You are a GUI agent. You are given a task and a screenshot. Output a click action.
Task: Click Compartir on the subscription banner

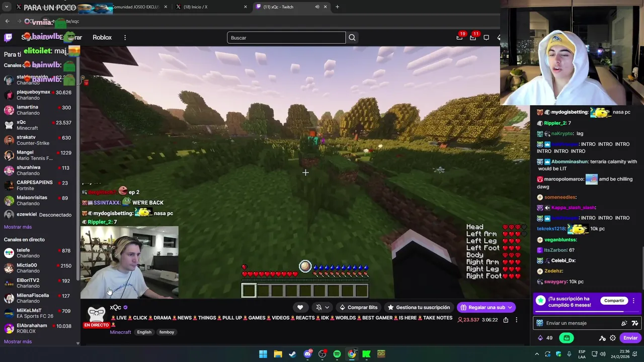(x=614, y=301)
